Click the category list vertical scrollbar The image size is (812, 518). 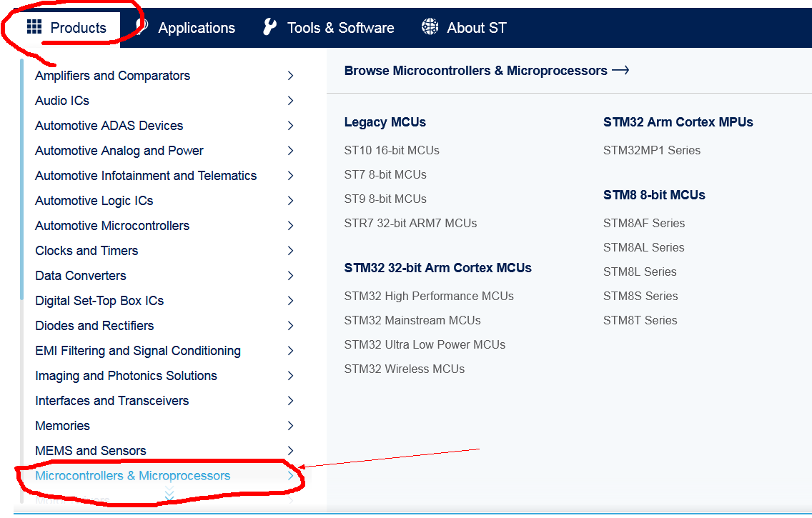pos(21,179)
